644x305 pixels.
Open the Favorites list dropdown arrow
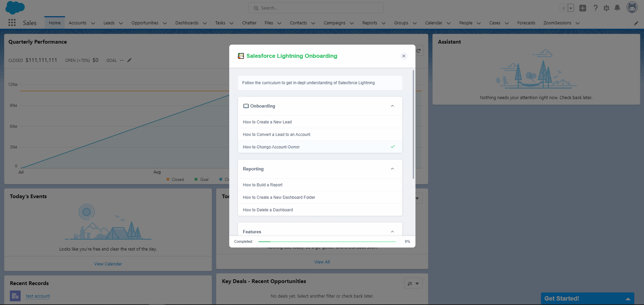[x=571, y=8]
